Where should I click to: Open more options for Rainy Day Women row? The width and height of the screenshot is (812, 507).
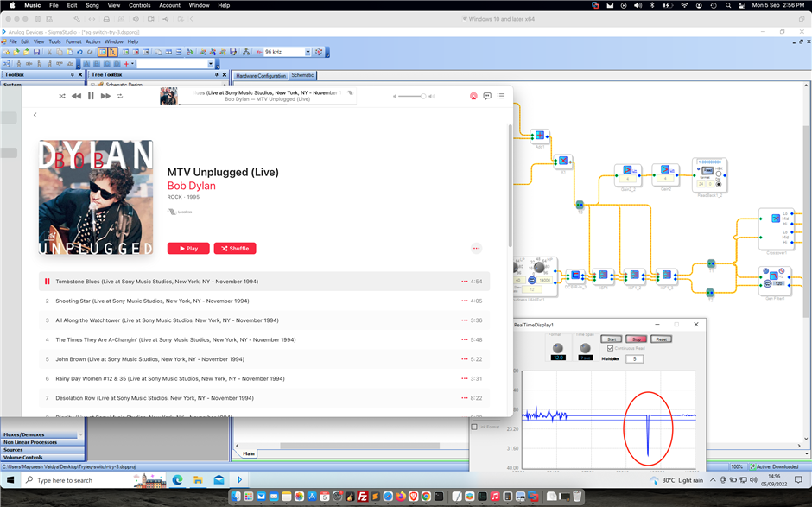(x=465, y=378)
